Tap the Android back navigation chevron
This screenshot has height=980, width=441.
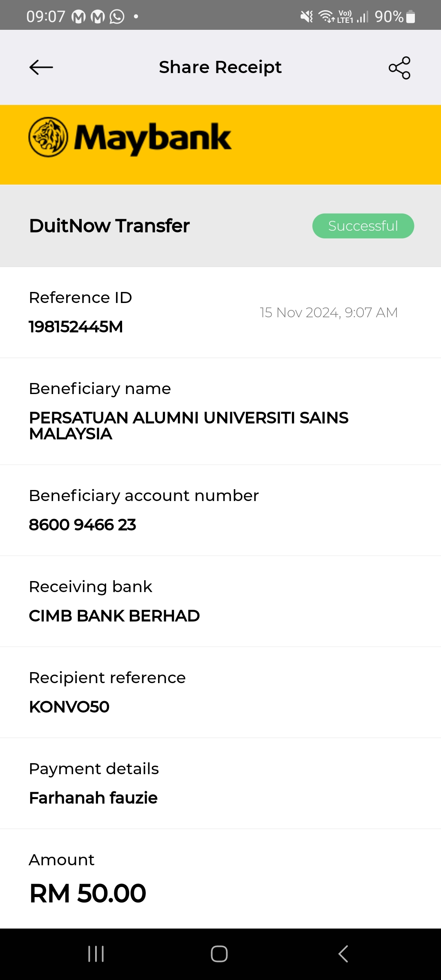tap(343, 954)
